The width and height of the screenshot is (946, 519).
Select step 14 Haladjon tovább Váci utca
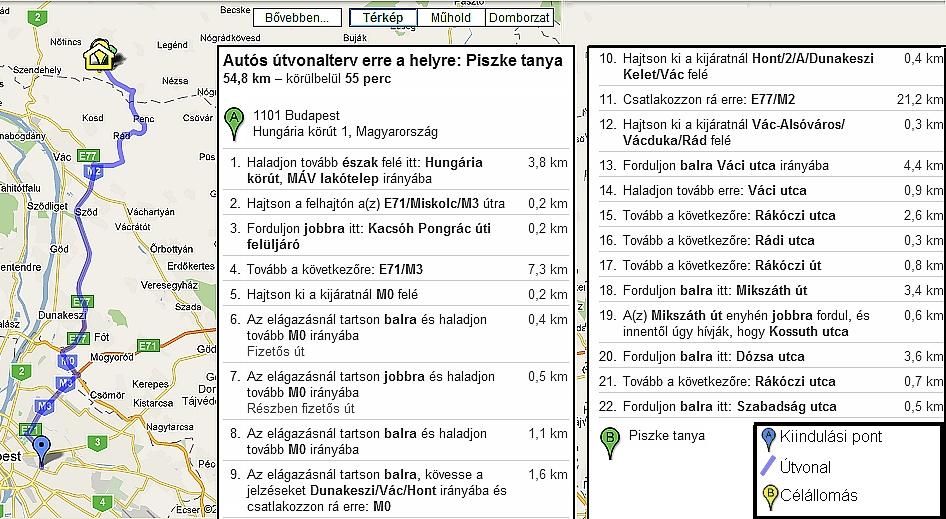point(770,190)
